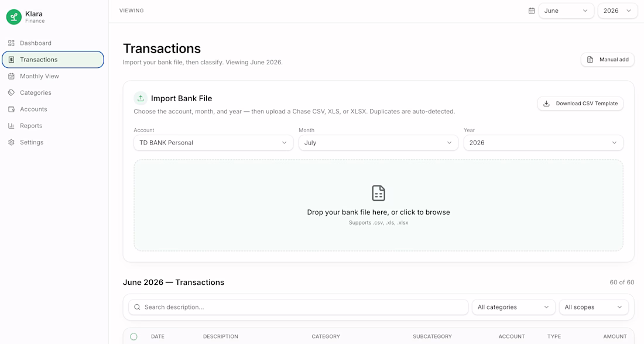This screenshot has width=644, height=344.
Task: Click the calendar icon beside June selector
Action: [531, 11]
